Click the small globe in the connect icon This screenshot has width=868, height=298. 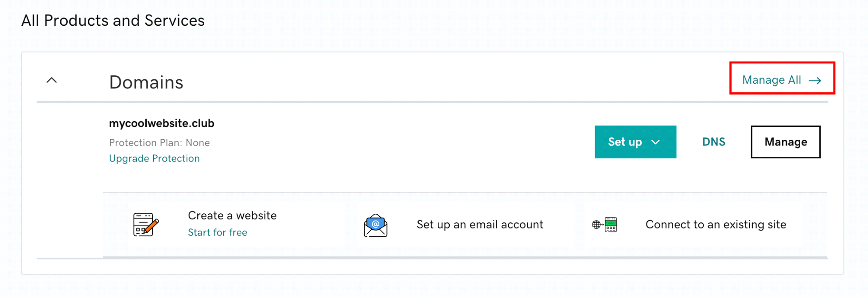[x=596, y=224]
